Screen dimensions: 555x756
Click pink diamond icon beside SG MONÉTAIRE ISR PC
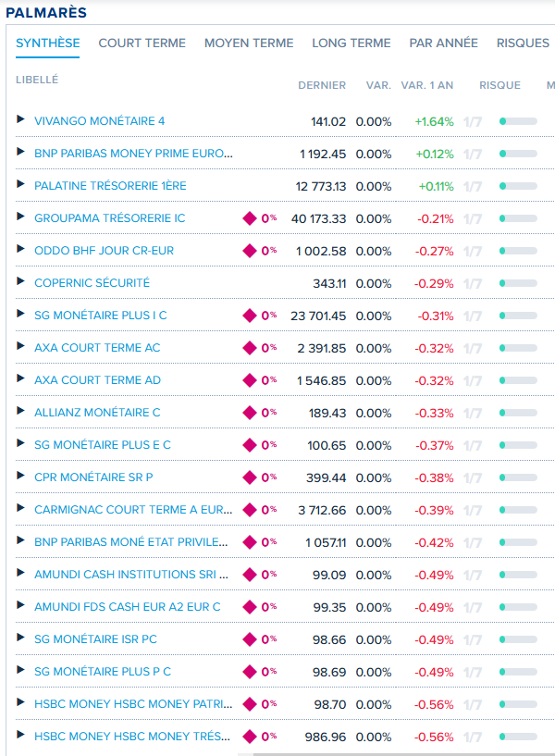249,639
